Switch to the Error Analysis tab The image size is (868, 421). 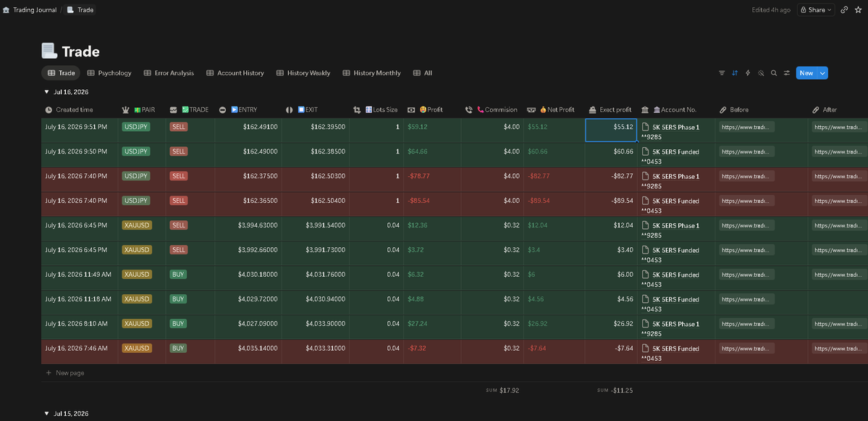coord(169,73)
